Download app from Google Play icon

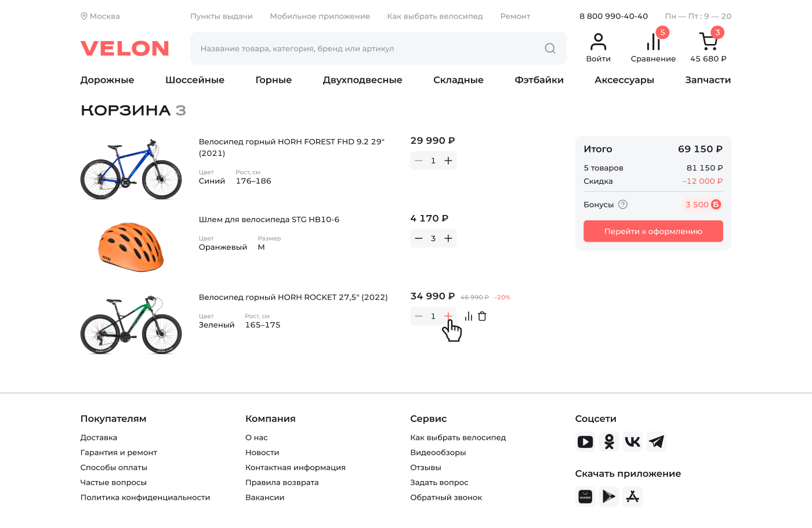point(609,497)
